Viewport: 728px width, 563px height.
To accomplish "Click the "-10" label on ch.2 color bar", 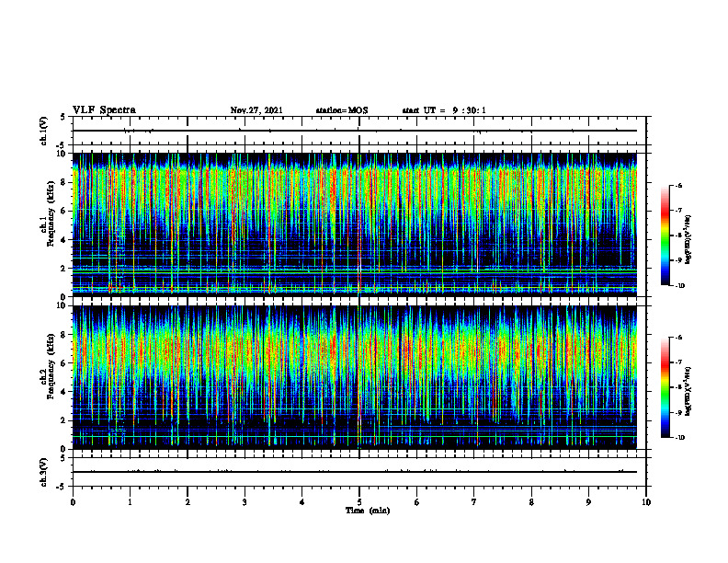I will (679, 438).
